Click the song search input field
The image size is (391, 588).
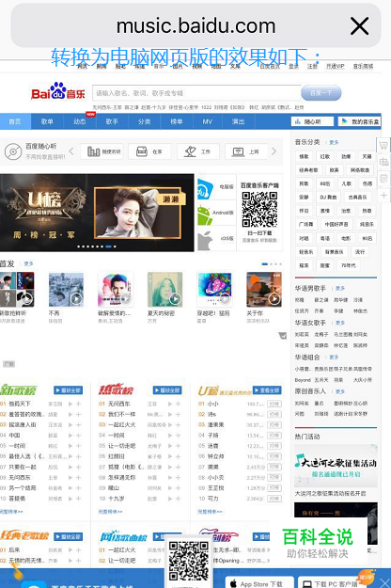(197, 93)
